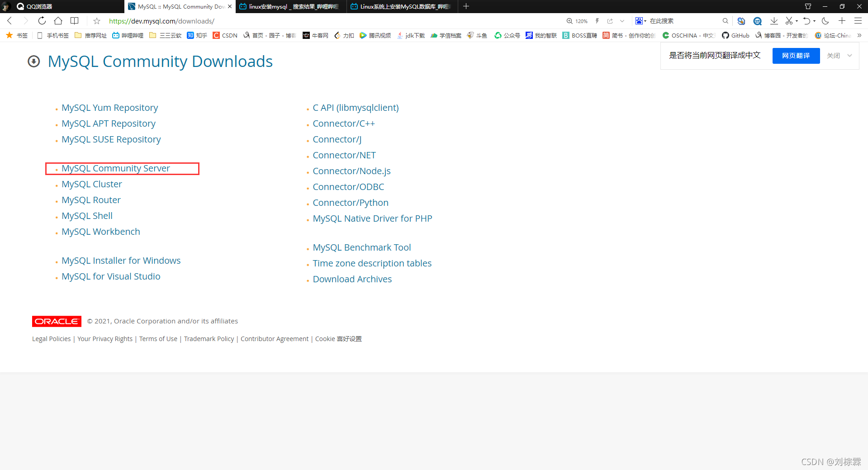Expand the undo closed tab dropdown arrow
Image resolution: width=868 pixels, height=470 pixels.
pos(814,21)
